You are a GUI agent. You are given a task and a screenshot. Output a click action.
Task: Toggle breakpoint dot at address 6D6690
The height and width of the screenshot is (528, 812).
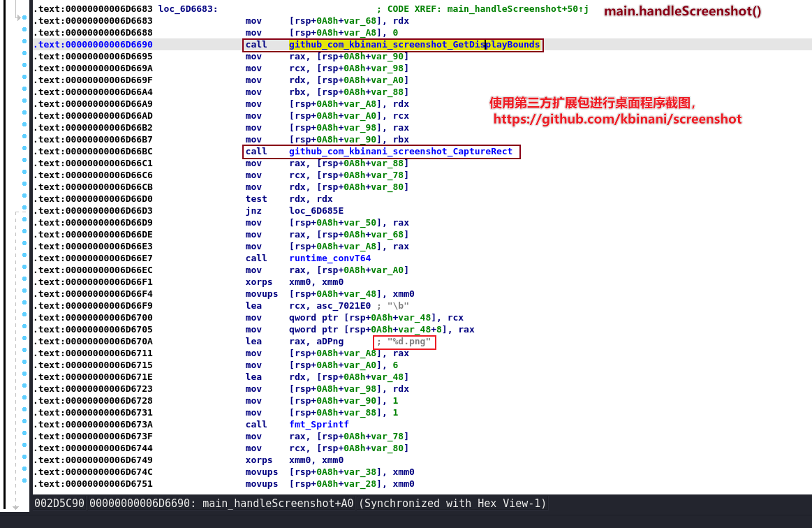click(25, 45)
